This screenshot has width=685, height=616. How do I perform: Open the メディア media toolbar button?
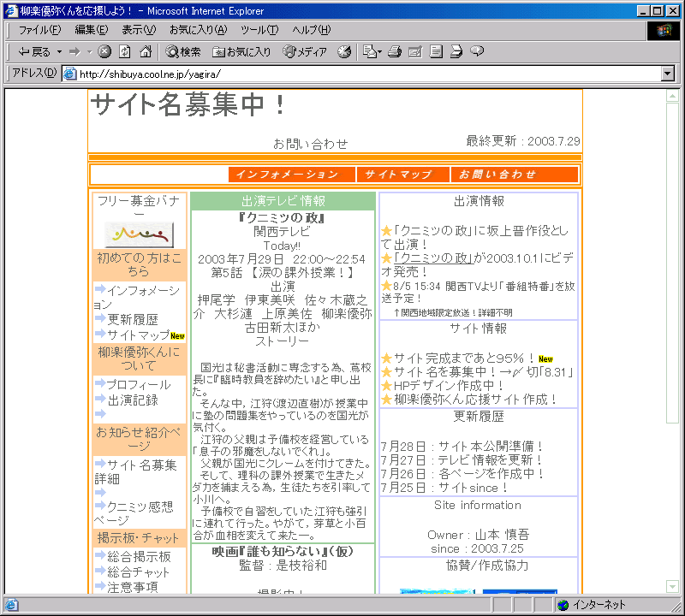[305, 52]
